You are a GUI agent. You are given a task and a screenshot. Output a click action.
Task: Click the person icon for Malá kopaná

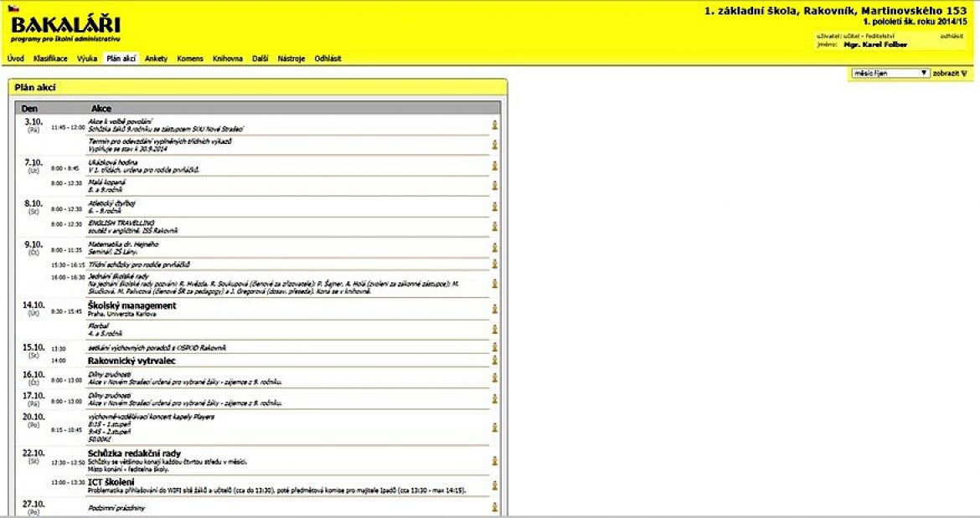(494, 185)
